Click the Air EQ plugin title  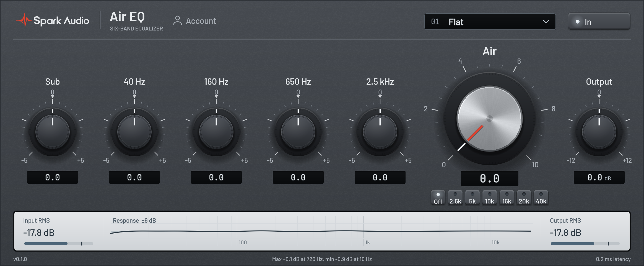(x=127, y=17)
